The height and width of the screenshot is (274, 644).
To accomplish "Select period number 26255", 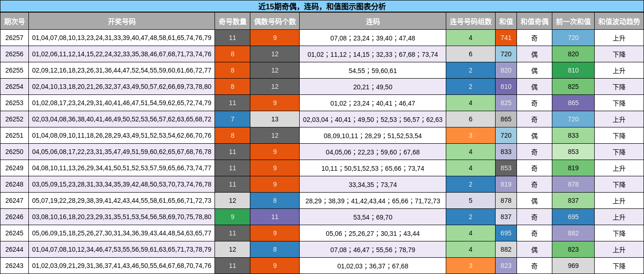I will tap(14, 70).
